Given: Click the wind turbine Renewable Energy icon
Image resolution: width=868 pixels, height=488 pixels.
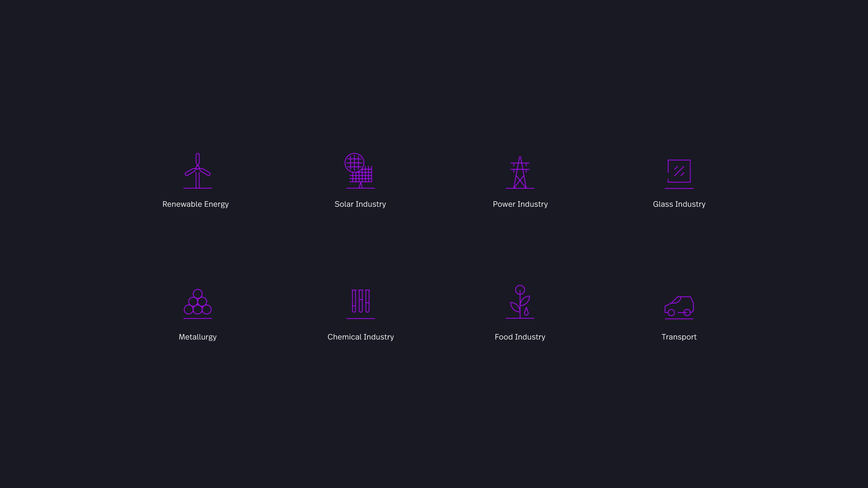Looking at the screenshot, I should click(197, 171).
